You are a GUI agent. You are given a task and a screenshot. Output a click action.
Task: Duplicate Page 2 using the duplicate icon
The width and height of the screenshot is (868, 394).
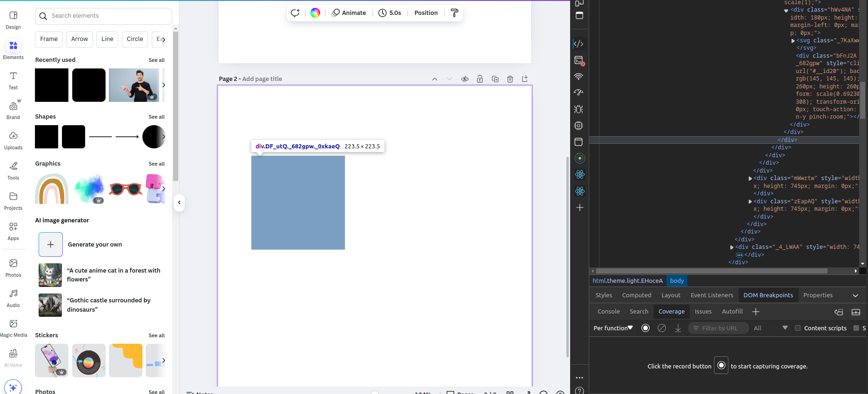495,79
